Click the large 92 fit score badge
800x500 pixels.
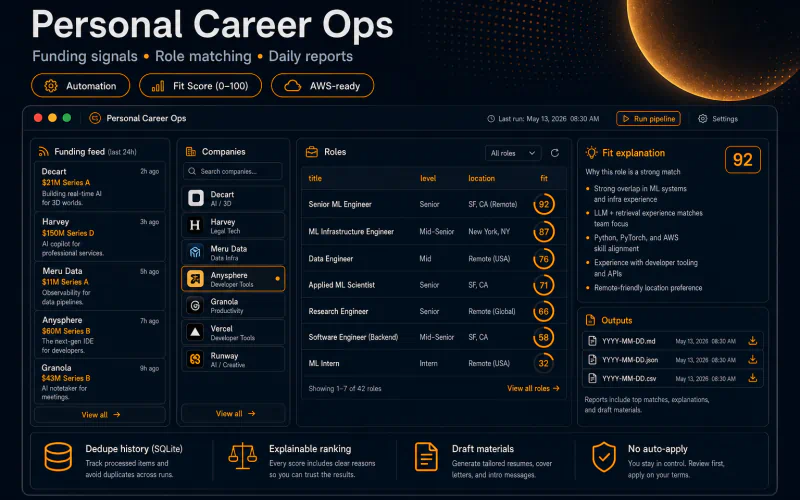coord(742,160)
